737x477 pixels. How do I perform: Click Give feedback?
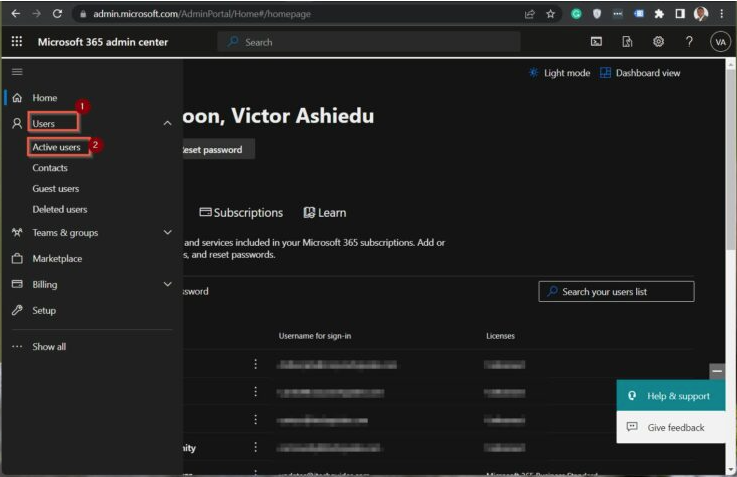click(x=671, y=427)
